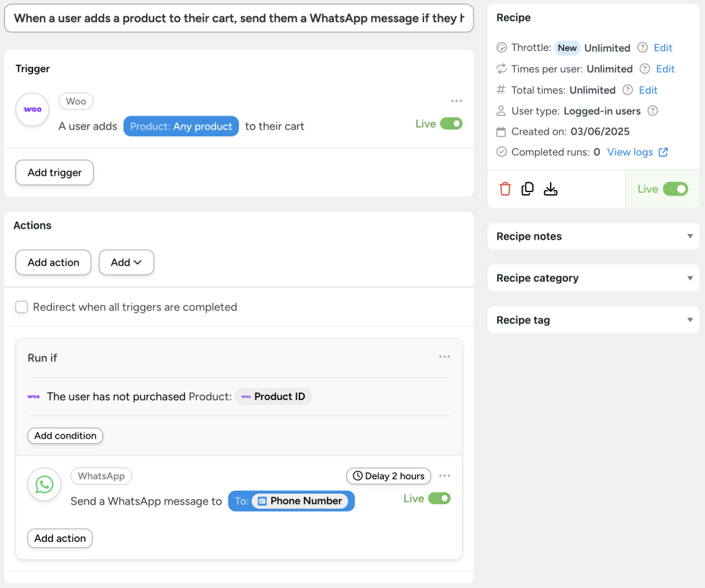This screenshot has height=588, width=705.
Task: Open the WhatsApp action options menu
Action: (x=444, y=474)
